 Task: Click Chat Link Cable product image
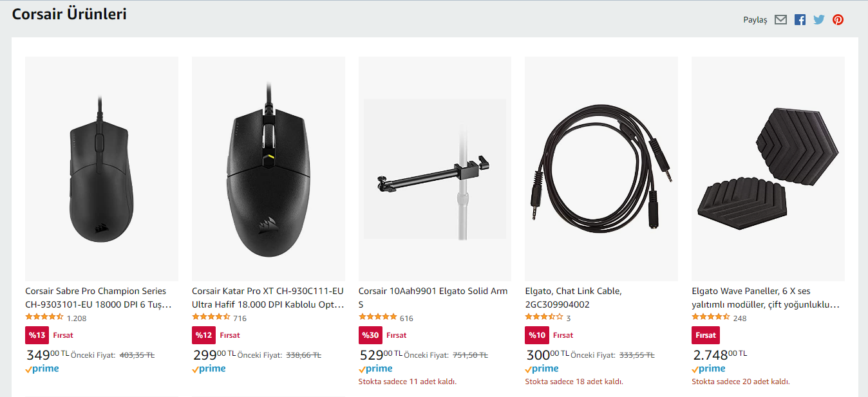(601, 169)
